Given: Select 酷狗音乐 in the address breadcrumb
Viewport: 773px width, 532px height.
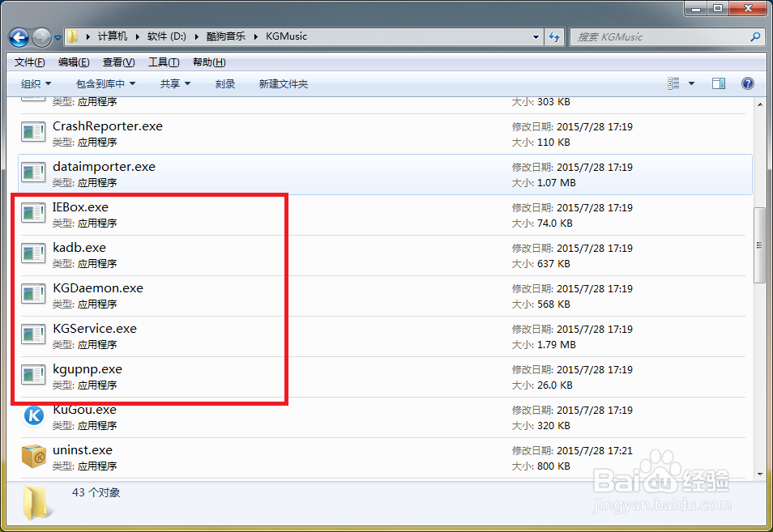Looking at the screenshot, I should click(226, 36).
